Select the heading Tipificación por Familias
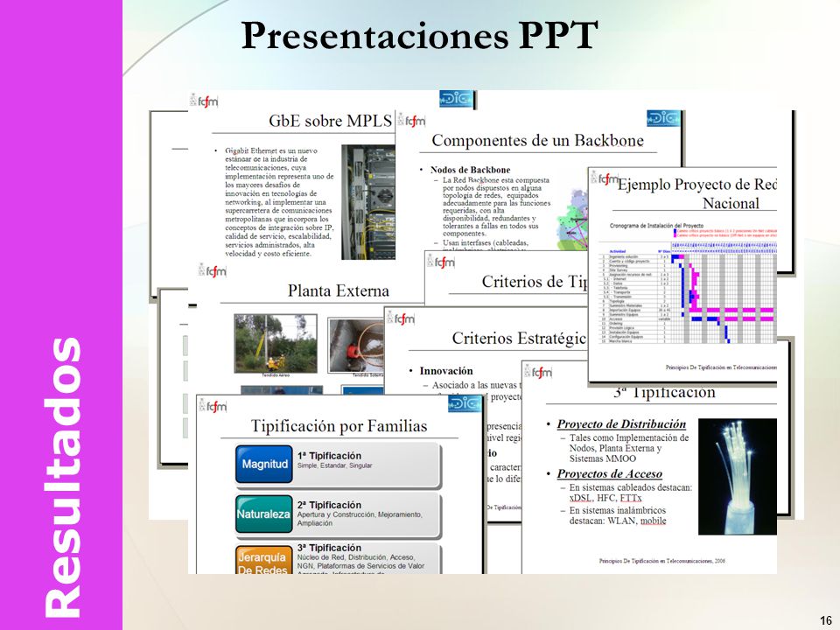840x630 pixels. 339,426
